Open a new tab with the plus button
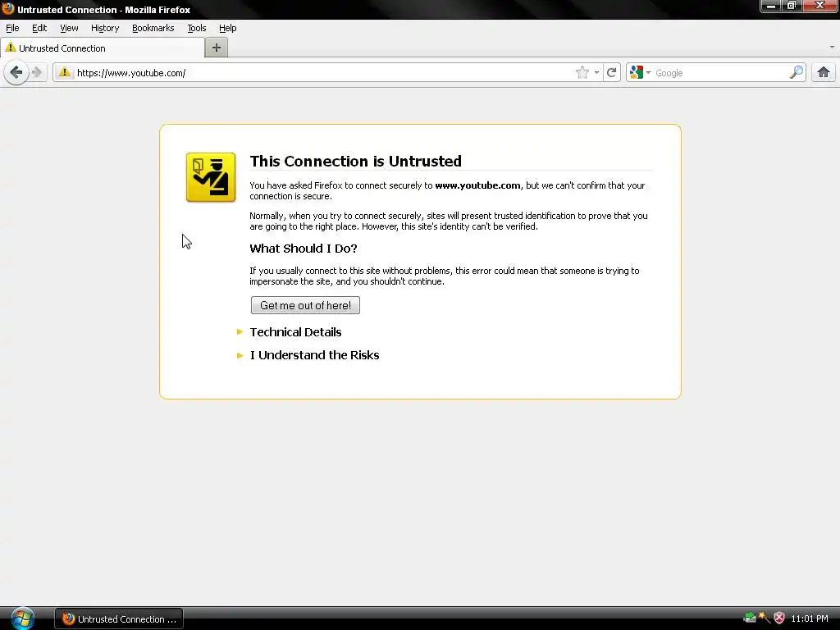 coord(217,48)
